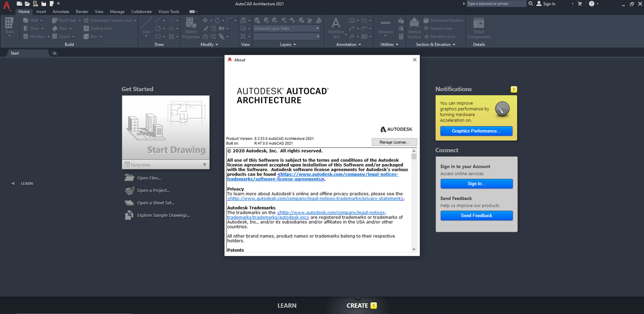Viewport: 644px width, 314px height.
Task: Click the Manage License button
Action: (x=394, y=142)
